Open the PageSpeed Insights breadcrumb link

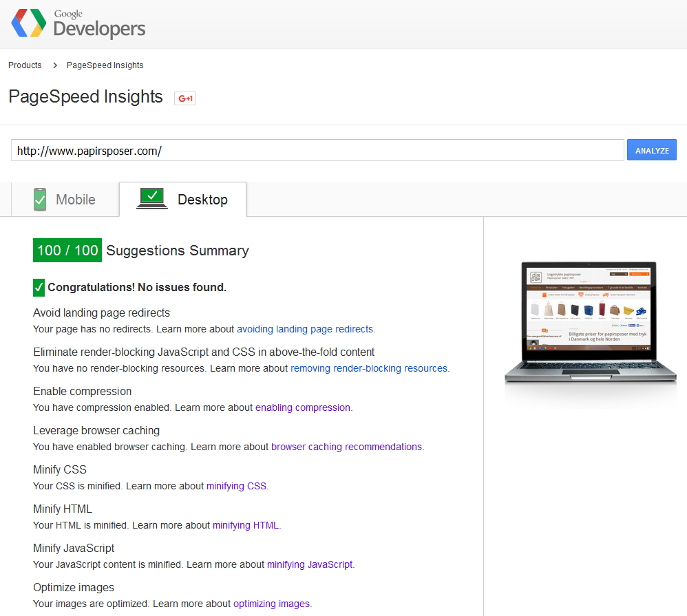(105, 65)
